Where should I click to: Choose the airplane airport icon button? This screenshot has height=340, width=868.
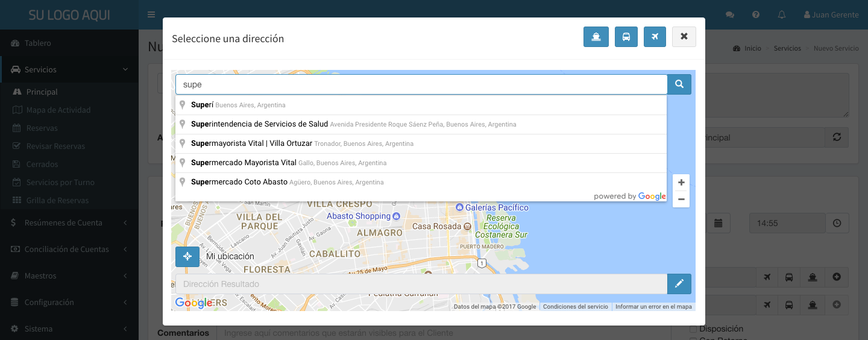point(655,37)
